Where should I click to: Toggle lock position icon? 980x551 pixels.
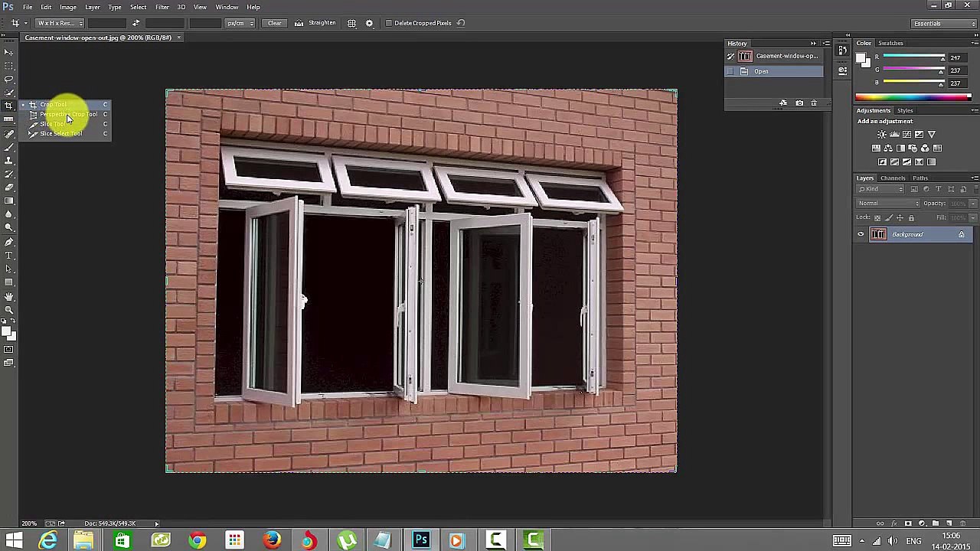tap(900, 218)
